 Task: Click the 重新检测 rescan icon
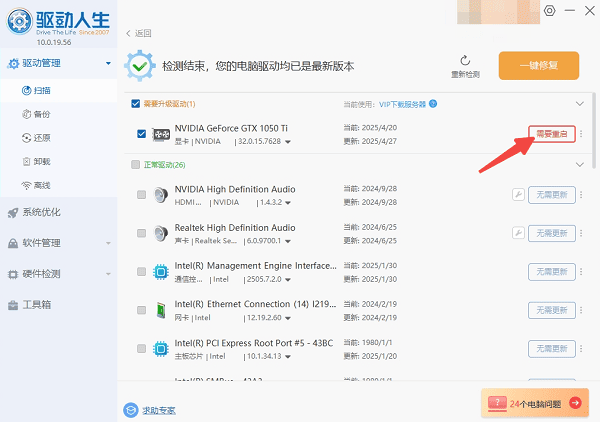tap(465, 61)
